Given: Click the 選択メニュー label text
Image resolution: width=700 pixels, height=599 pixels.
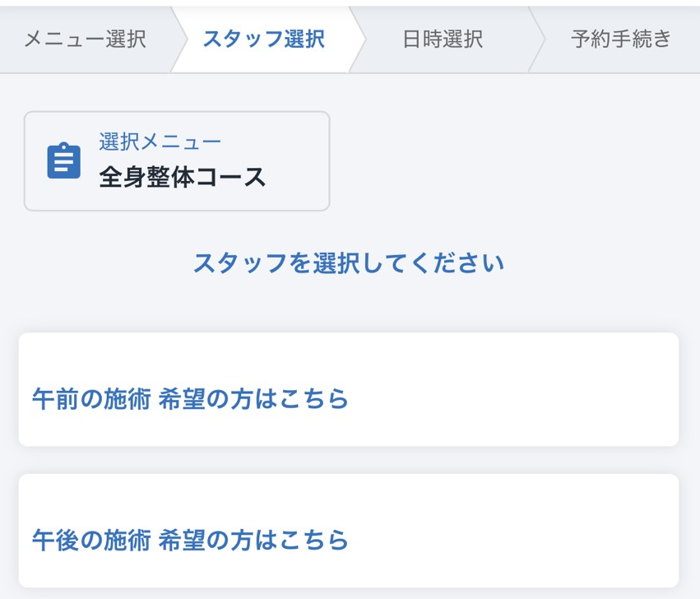Looking at the screenshot, I should click(x=160, y=142).
